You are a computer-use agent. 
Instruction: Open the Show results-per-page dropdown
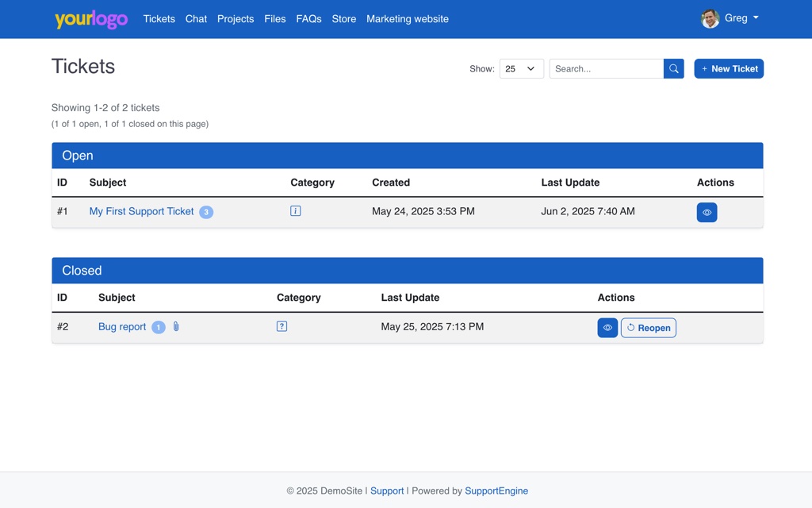click(x=521, y=68)
